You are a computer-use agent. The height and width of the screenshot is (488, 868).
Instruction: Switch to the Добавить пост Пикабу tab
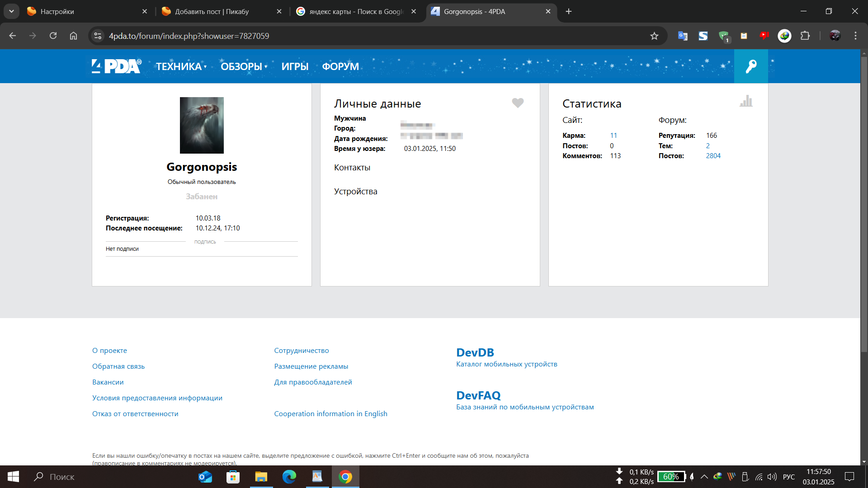click(212, 11)
